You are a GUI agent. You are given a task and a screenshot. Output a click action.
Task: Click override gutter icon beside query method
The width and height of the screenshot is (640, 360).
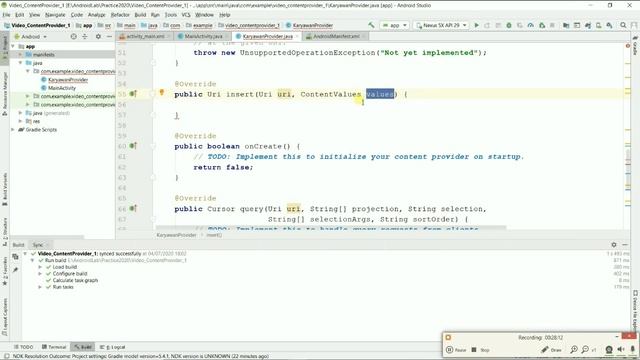click(x=133, y=209)
